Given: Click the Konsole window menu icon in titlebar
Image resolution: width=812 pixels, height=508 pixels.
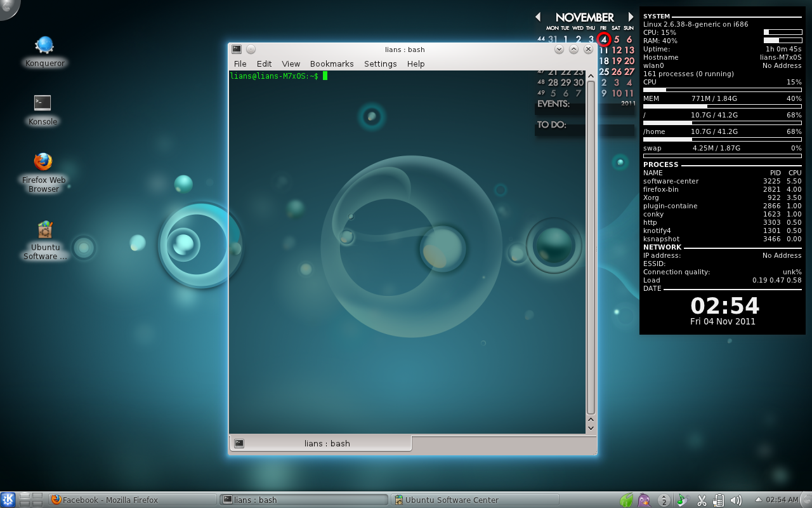Looking at the screenshot, I should 237,49.
